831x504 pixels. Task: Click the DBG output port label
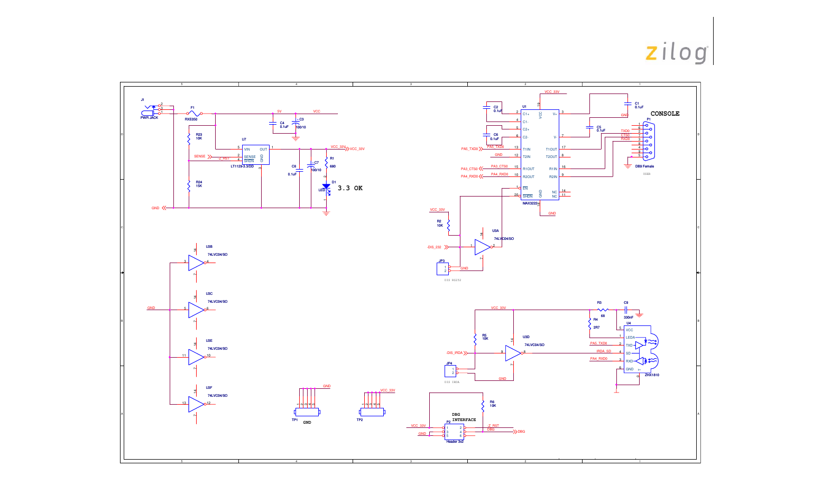pos(521,432)
